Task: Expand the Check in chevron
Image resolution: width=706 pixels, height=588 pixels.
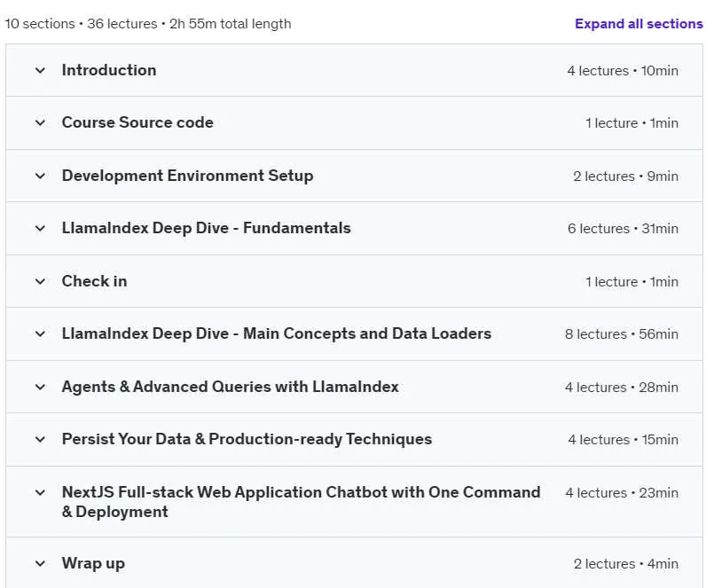Action: click(x=40, y=281)
